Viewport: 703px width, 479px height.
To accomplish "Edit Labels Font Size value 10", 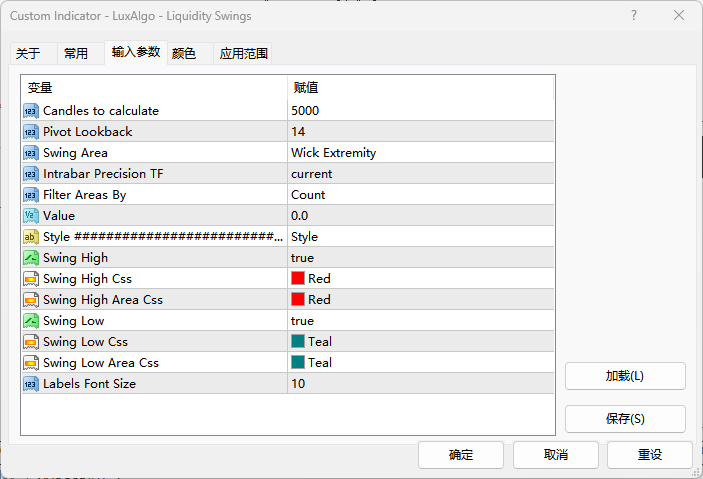I will click(x=421, y=384).
